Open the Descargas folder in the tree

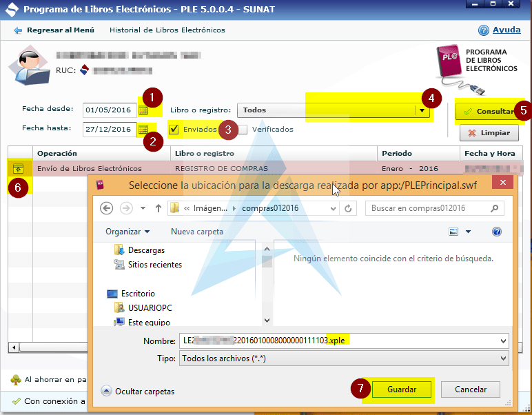[145, 250]
